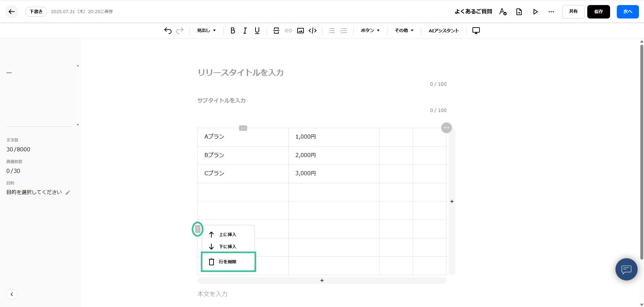Insert an image
644x307 pixels.
tap(300, 30)
